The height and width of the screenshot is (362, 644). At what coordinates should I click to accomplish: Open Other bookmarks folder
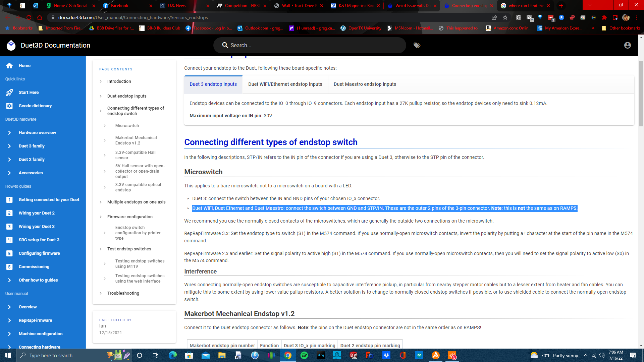[x=621, y=28]
